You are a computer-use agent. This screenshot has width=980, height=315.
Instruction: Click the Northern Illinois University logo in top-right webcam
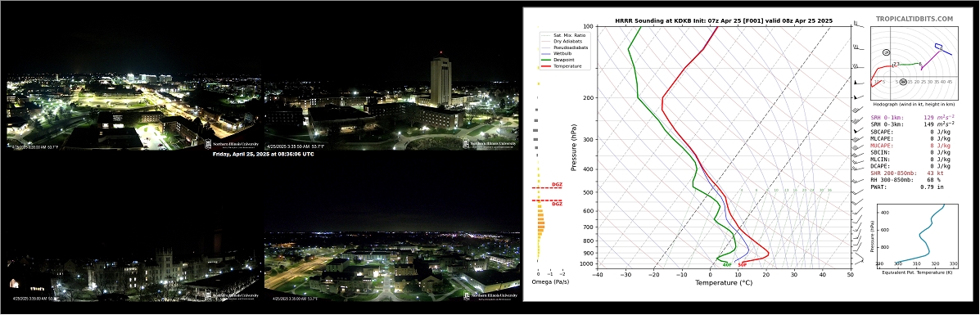point(490,144)
